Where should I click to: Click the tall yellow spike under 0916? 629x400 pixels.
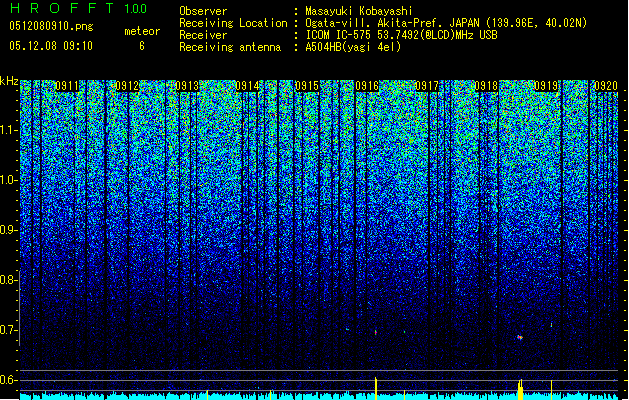click(x=376, y=388)
